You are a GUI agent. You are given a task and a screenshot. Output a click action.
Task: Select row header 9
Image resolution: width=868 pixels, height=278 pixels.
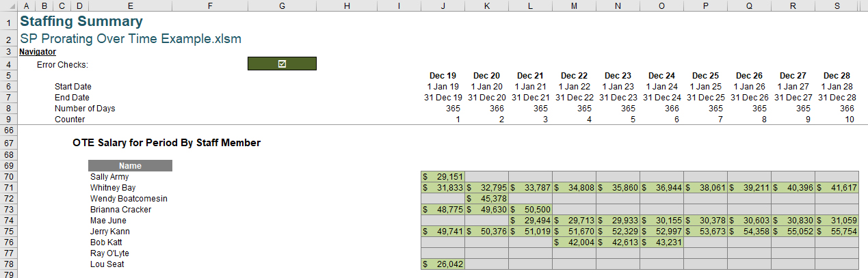[9, 119]
